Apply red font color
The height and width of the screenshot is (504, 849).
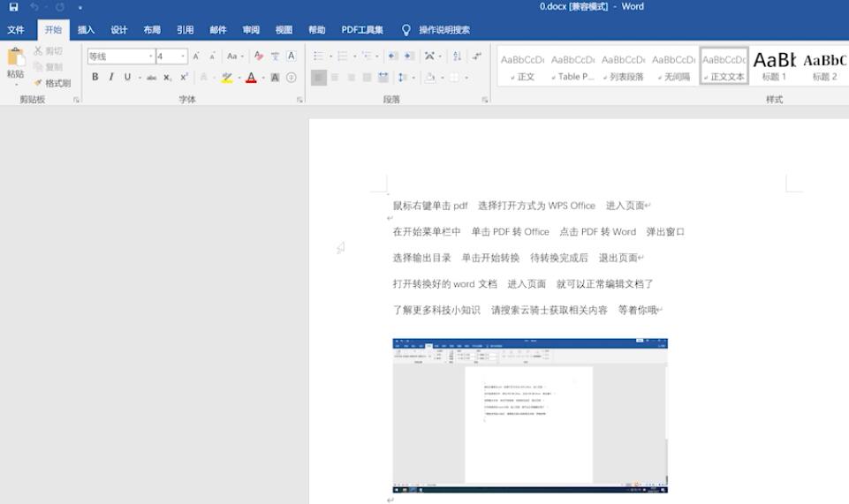click(x=251, y=78)
